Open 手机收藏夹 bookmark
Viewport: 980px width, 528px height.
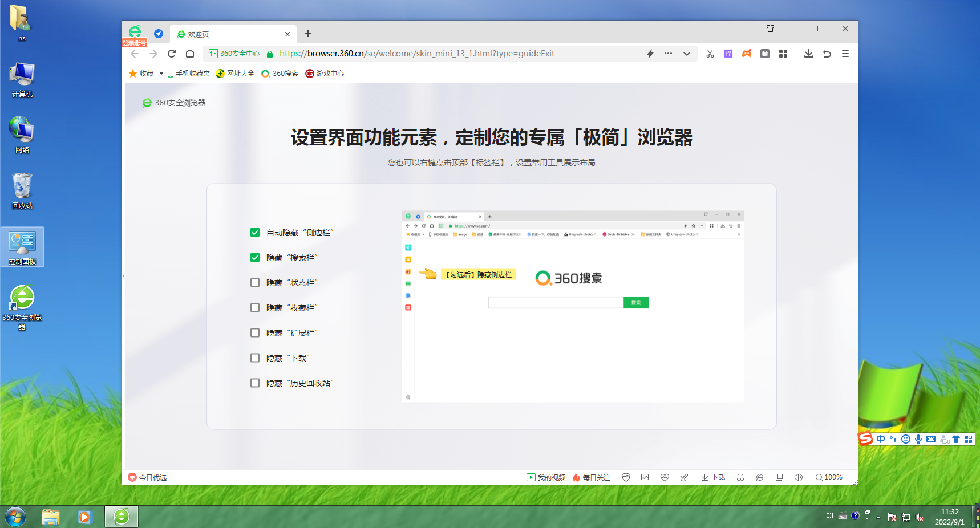(189, 74)
